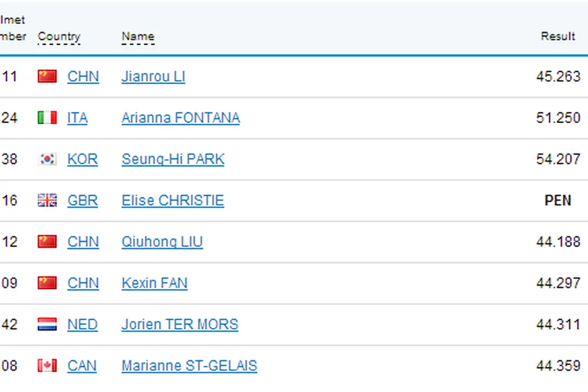Screen dimensions: 588x392
Task: Click the South Korea flag icon
Action: (x=47, y=159)
